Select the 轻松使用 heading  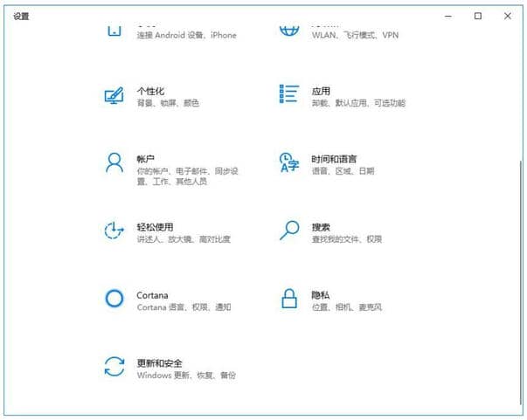coord(156,227)
